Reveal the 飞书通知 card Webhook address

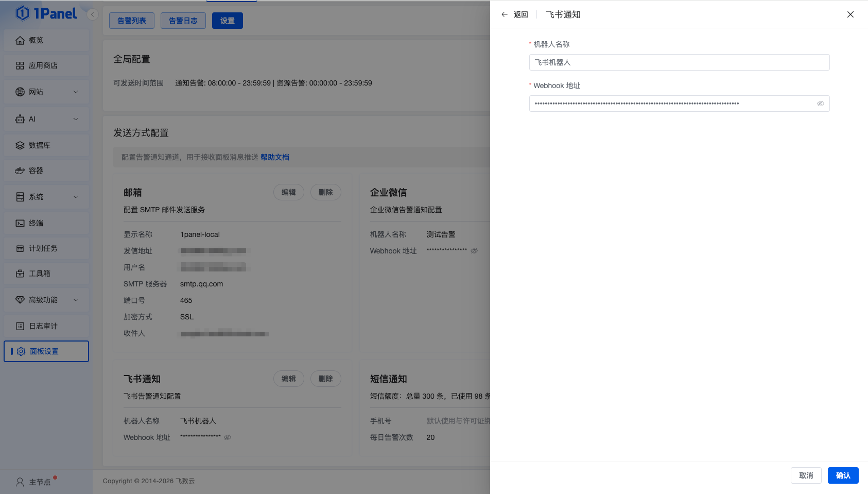[x=228, y=437]
